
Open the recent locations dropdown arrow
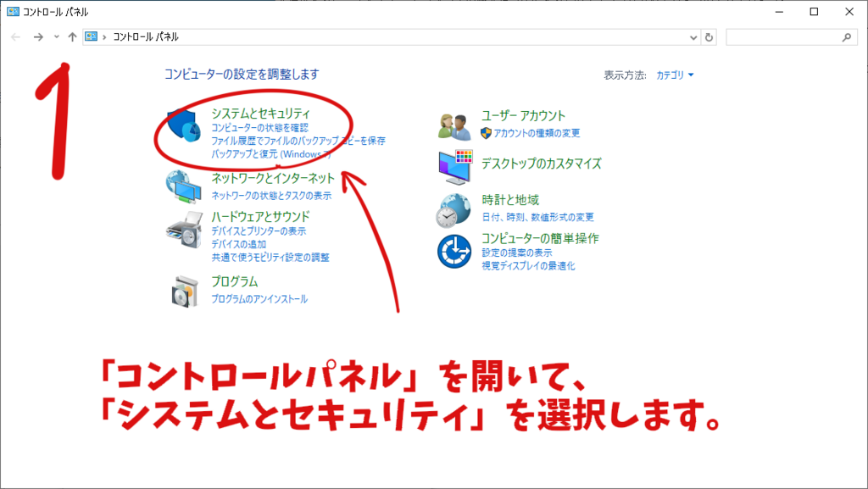57,37
